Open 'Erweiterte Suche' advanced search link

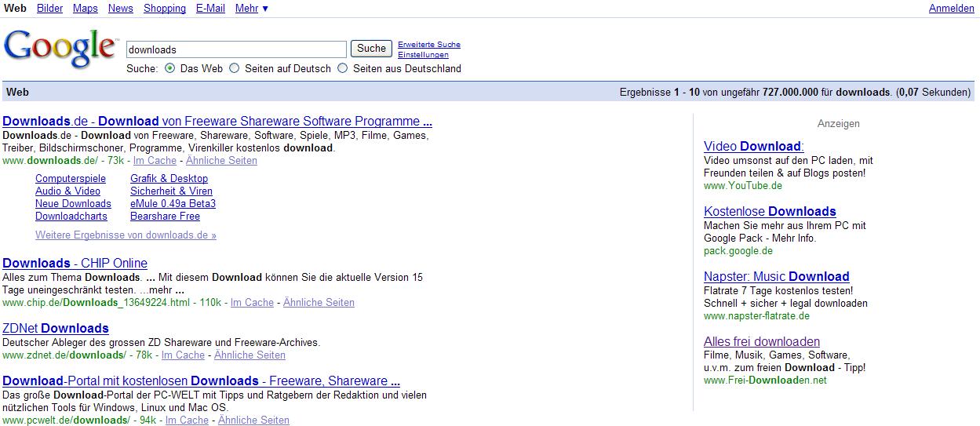tap(429, 45)
